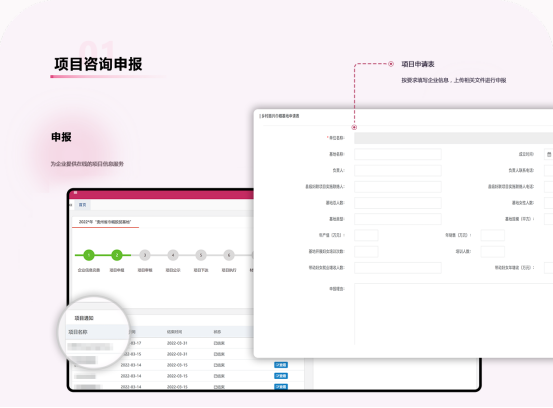
Task: Click the 基地类型 input field
Action: (x=398, y=219)
